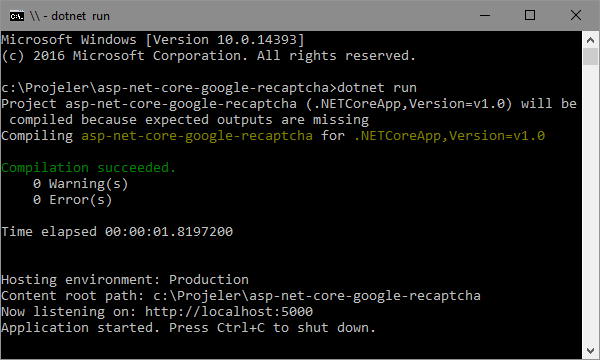Image resolution: width=600 pixels, height=360 pixels.
Task: Close the dotnet run console window
Action: point(576,16)
